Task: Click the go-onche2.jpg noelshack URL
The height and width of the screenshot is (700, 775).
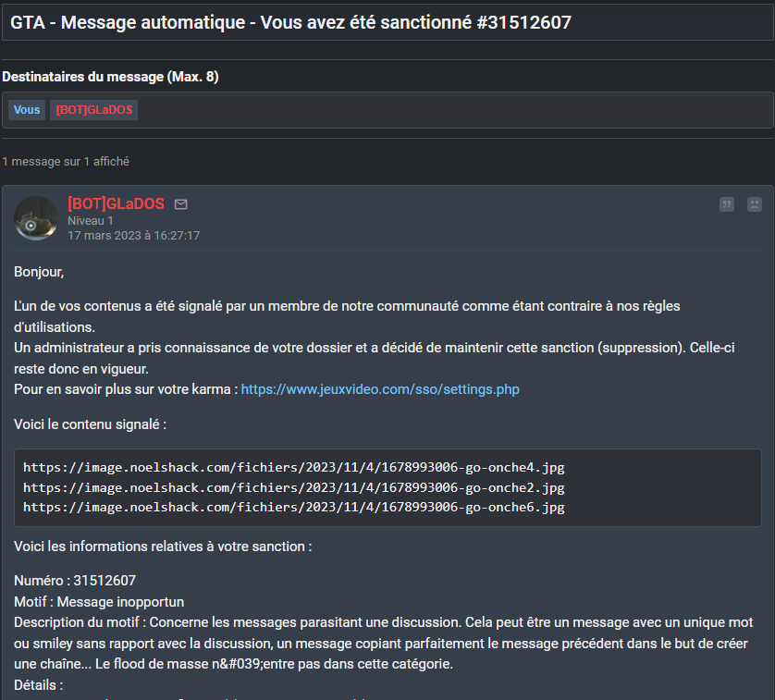Action: pos(293,487)
